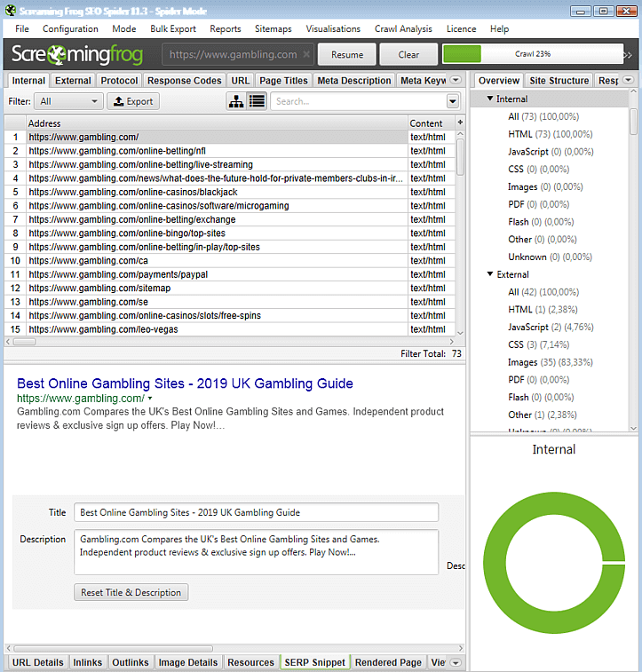This screenshot has height=672, width=642.
Task: Open the Outlinks bottom tab
Action: pyautogui.click(x=131, y=662)
